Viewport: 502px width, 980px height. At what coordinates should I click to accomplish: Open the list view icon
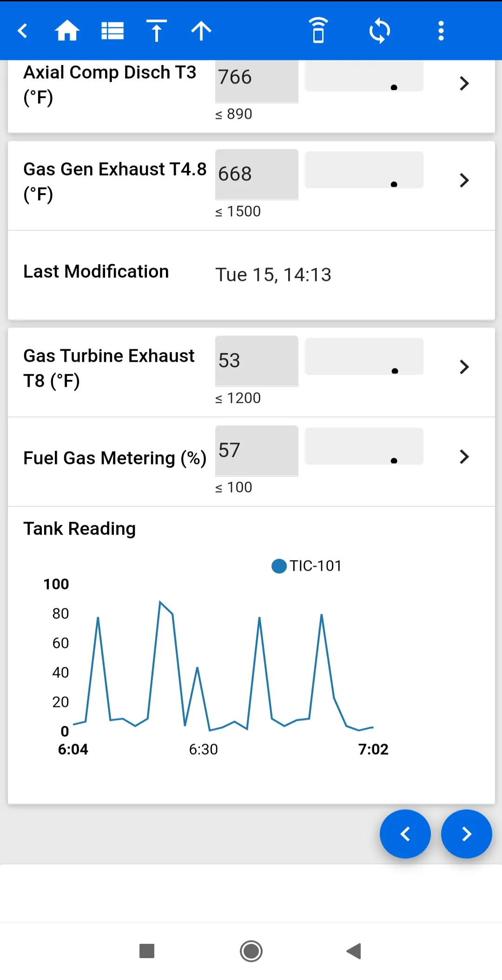point(112,31)
